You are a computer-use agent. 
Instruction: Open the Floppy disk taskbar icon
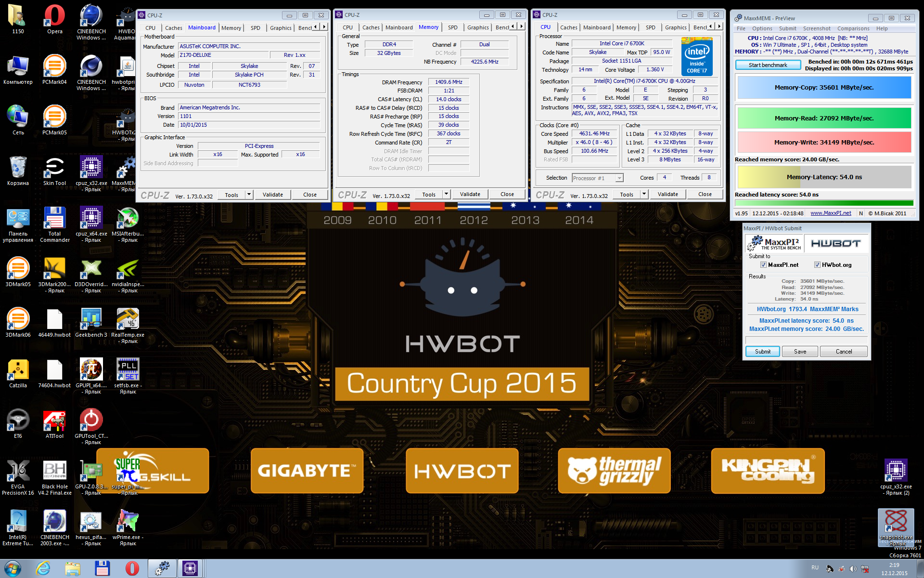point(102,568)
